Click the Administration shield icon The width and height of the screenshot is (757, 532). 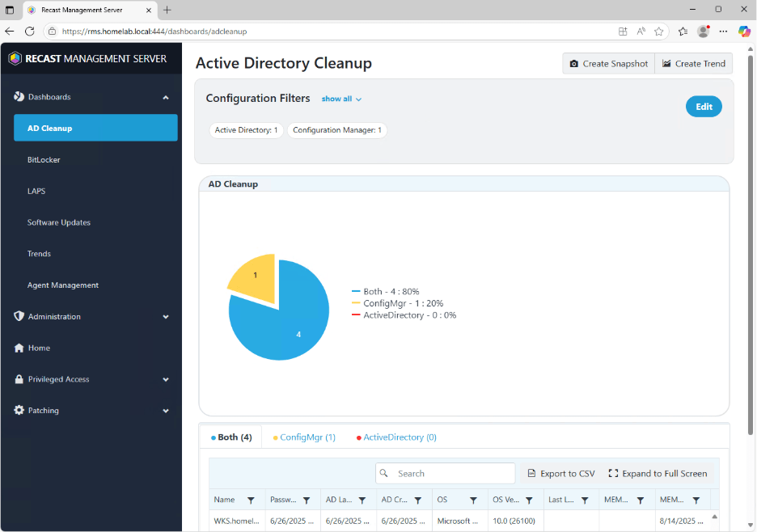(18, 316)
